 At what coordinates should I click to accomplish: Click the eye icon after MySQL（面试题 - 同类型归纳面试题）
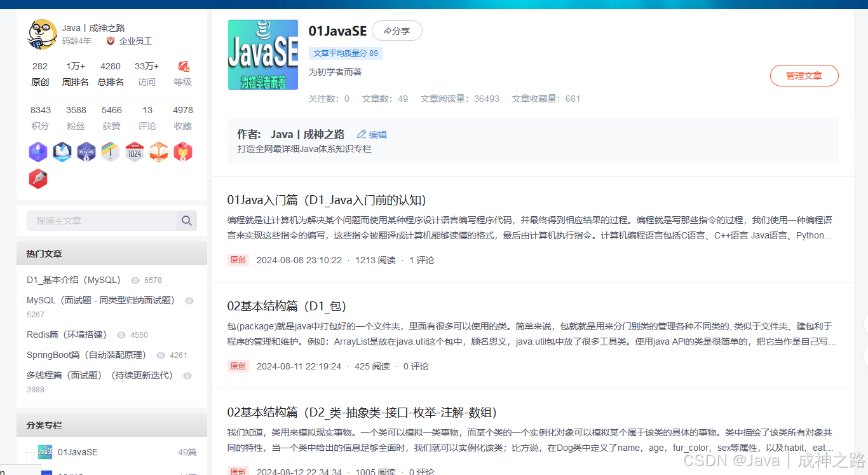[189, 301]
